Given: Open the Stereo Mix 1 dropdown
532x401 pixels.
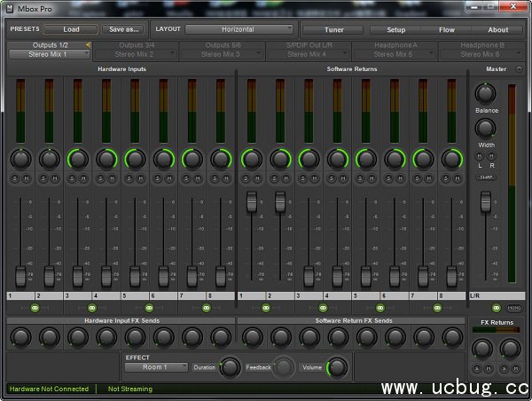Looking at the screenshot, I should 50,54.
